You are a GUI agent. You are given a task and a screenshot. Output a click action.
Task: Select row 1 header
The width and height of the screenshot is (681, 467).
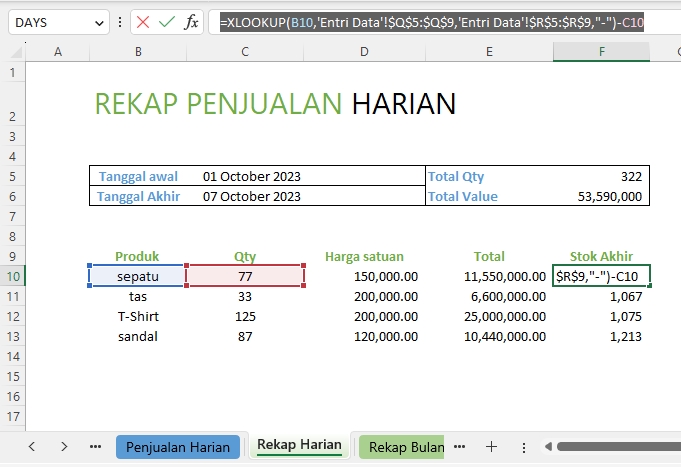coord(13,73)
